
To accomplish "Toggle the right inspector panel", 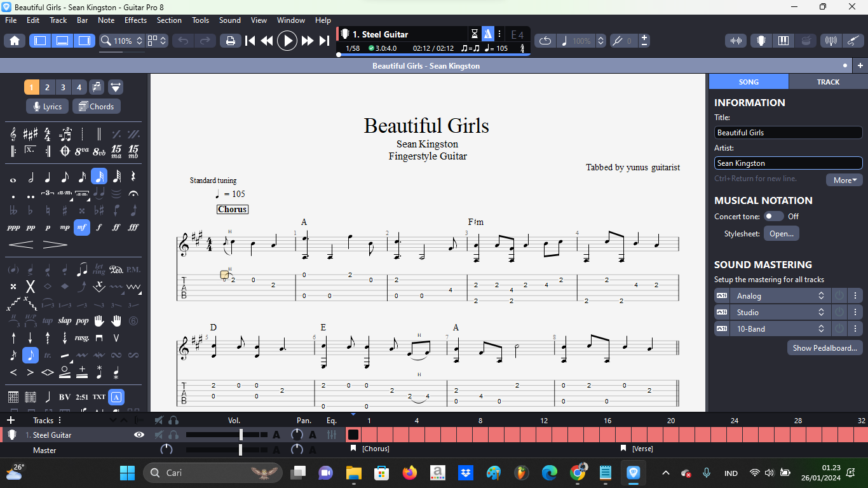I will pyautogui.click(x=85, y=41).
